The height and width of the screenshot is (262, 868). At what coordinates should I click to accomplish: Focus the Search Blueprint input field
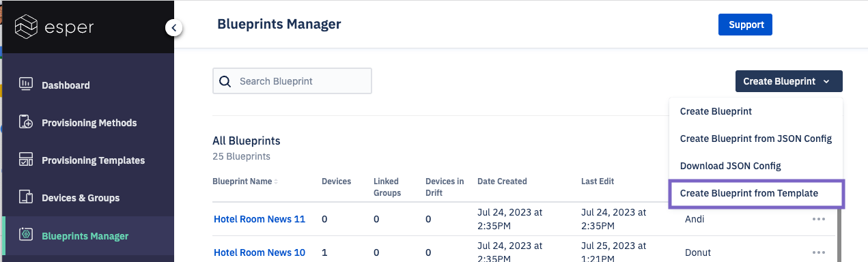coord(292,81)
